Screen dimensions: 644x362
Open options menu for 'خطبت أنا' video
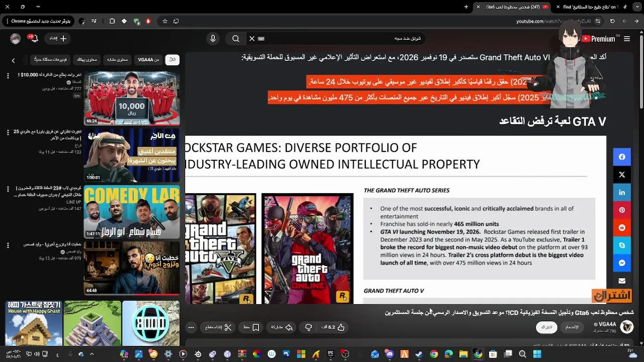click(x=8, y=245)
